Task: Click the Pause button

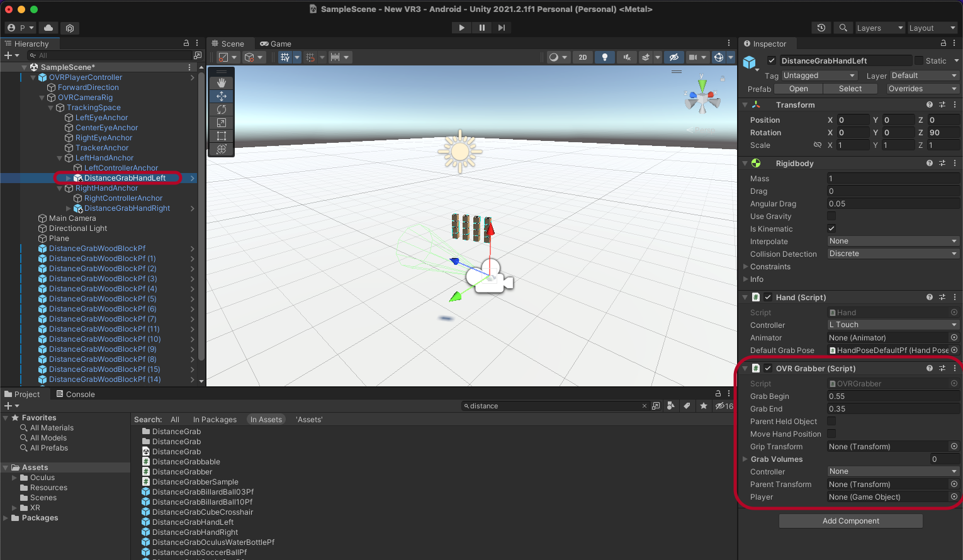Action: click(x=481, y=28)
